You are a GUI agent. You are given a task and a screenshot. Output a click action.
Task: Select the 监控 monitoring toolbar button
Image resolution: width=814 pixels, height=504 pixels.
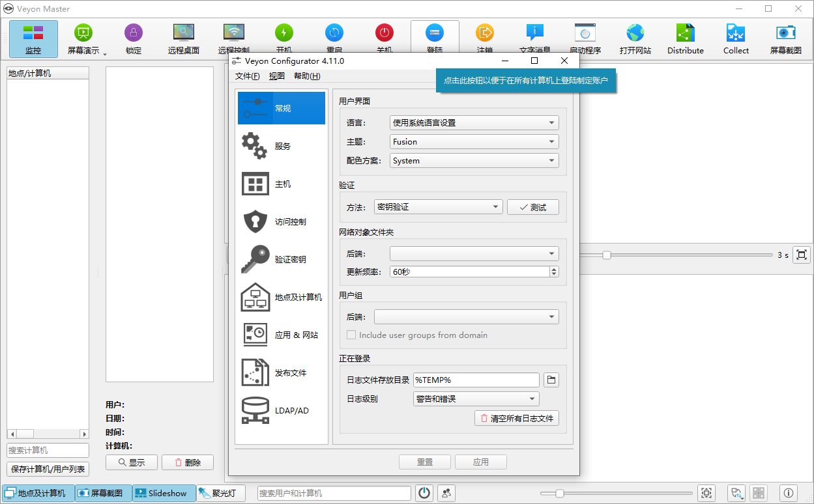(x=33, y=39)
